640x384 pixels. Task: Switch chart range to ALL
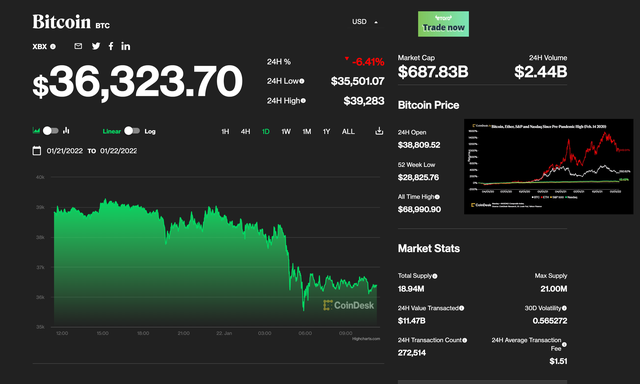tap(348, 131)
